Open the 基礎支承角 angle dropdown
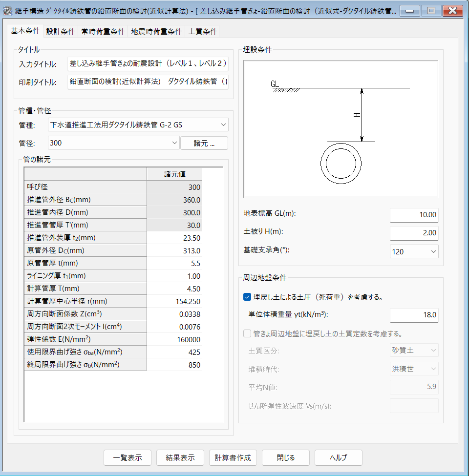The image size is (469, 476). (414, 251)
